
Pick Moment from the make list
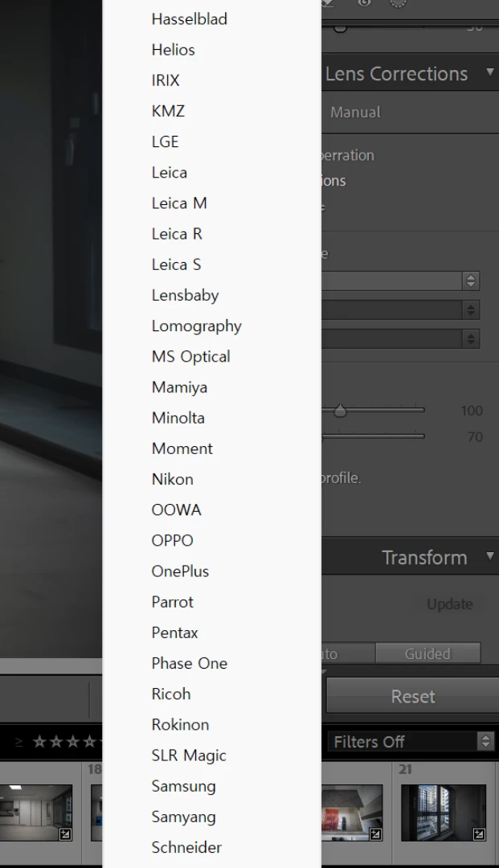click(182, 449)
